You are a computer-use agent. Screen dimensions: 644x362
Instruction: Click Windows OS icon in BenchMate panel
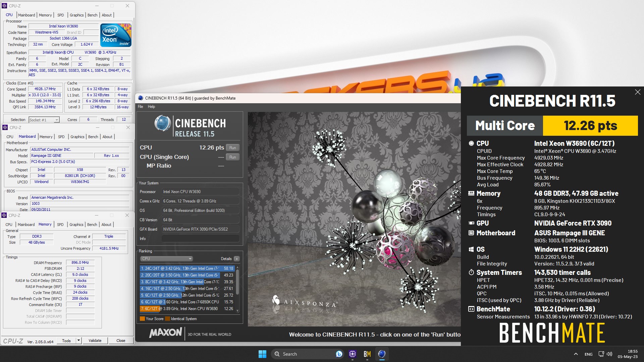coord(471,249)
